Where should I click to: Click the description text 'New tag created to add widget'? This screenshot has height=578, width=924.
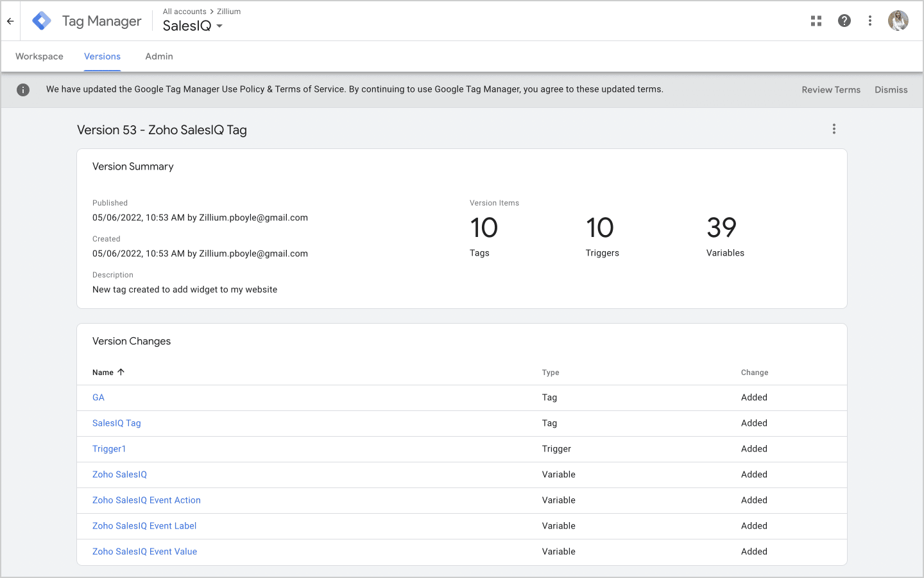pyautogui.click(x=185, y=290)
